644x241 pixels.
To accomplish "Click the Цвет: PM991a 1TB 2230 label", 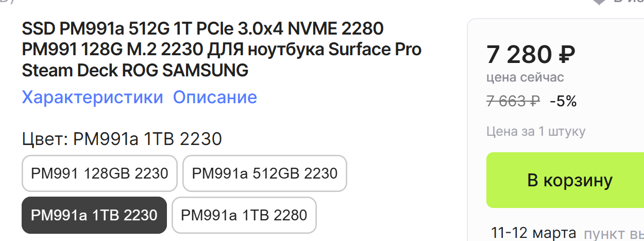I will 122,139.
